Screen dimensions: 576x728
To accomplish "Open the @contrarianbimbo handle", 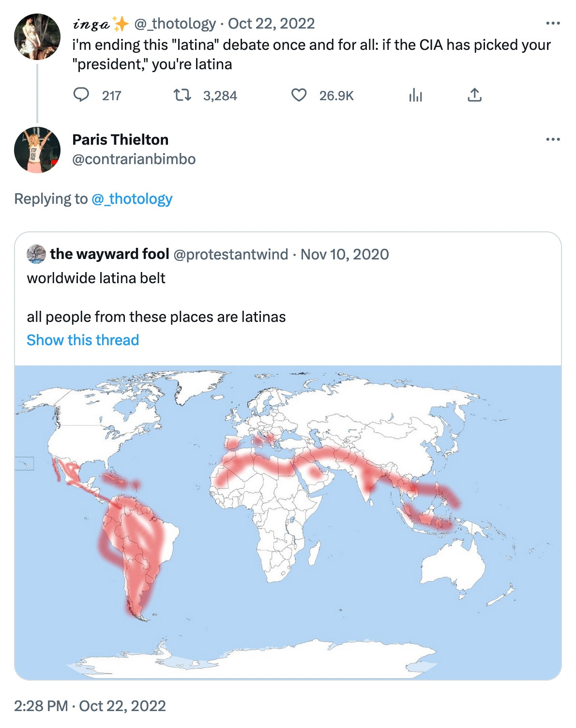I will (x=134, y=159).
